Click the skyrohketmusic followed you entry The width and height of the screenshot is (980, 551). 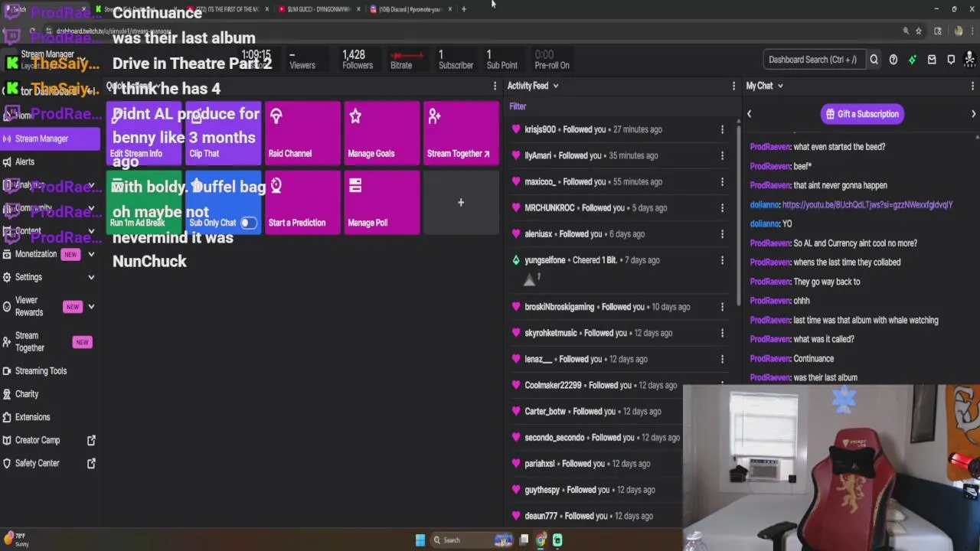[617, 333]
